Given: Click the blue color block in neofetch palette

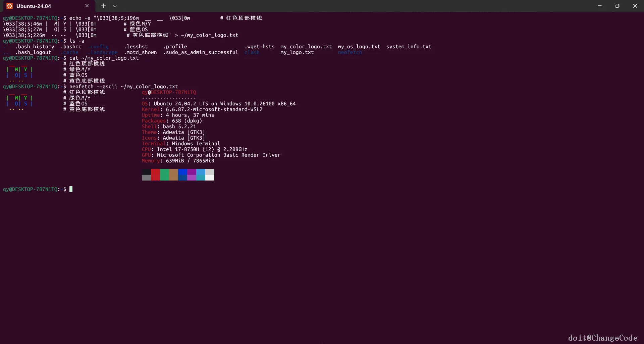Looking at the screenshot, I should (182, 175).
